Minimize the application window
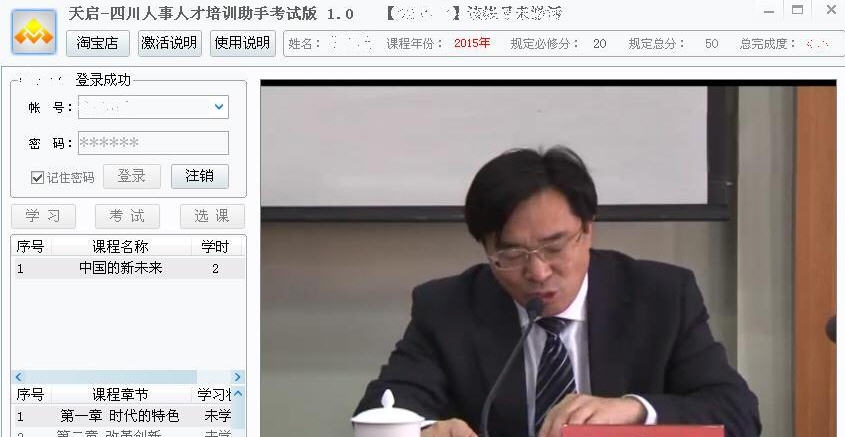 coord(769,11)
